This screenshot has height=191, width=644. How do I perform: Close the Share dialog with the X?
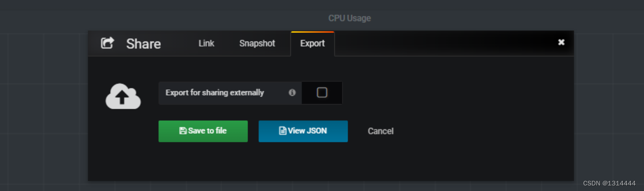pos(561,42)
